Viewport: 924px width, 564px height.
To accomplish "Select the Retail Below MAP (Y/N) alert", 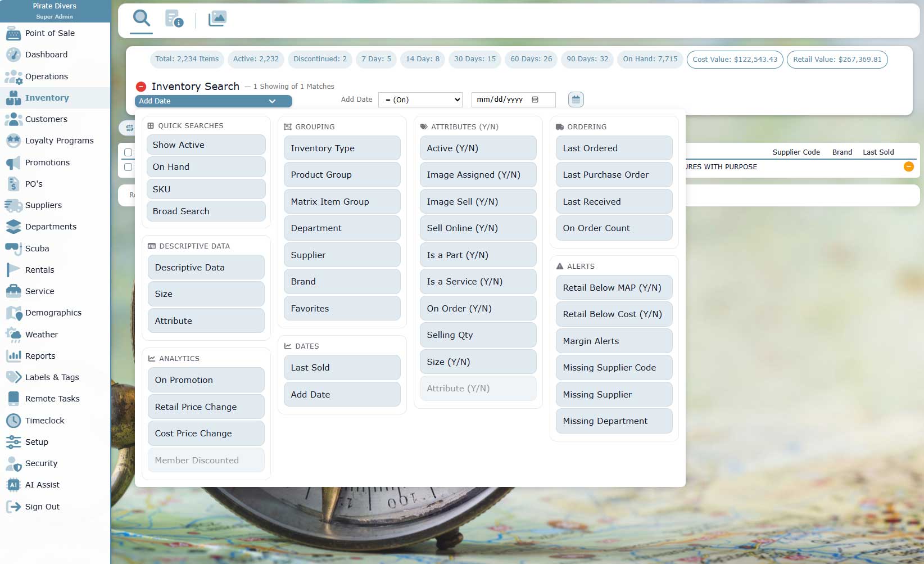I will [x=614, y=288].
